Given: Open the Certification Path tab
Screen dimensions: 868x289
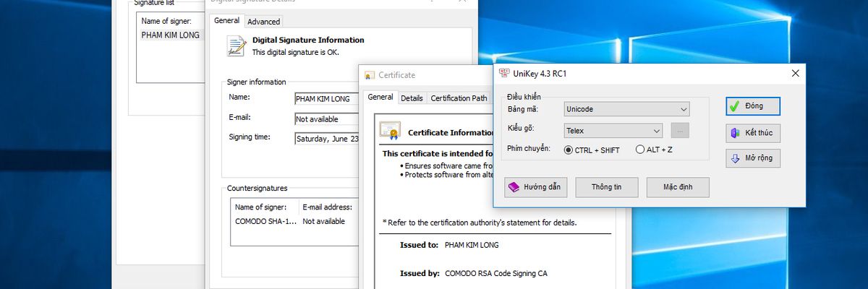Looking at the screenshot, I should [x=459, y=98].
